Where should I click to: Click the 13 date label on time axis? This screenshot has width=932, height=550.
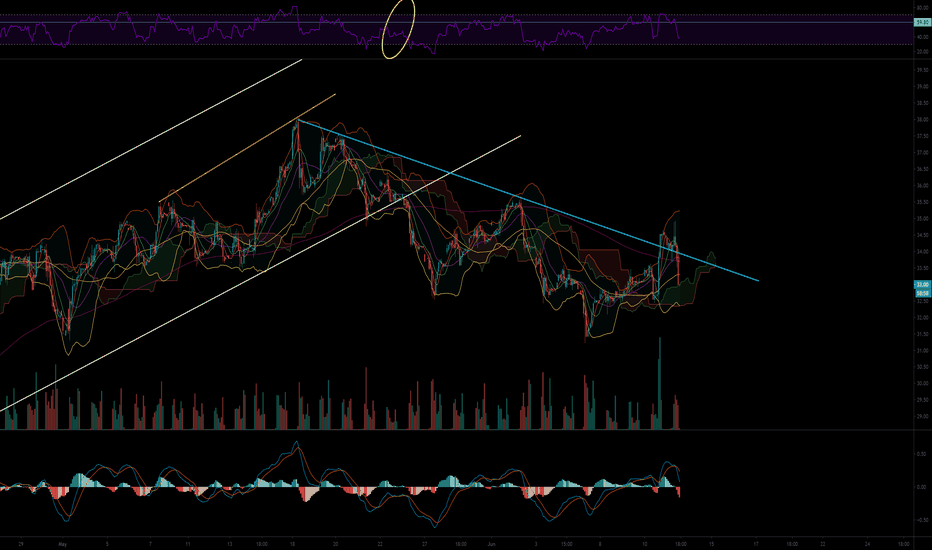230,544
